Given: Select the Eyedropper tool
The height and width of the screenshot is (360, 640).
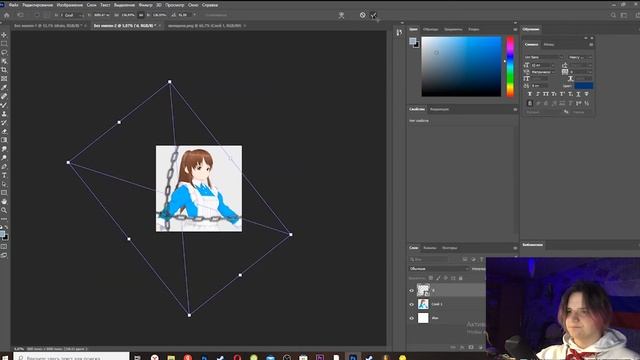Looking at the screenshot, I should (4, 87).
